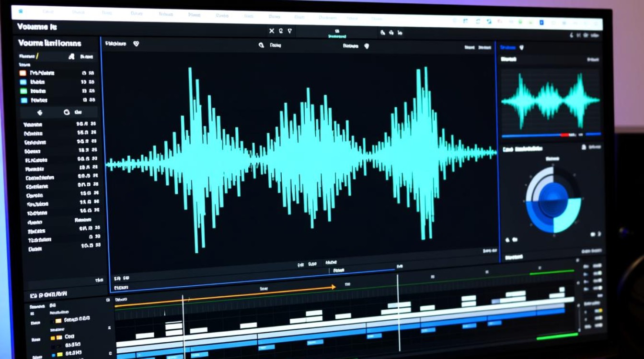Click the blue square icon in the top menu bar

pos(541,22)
